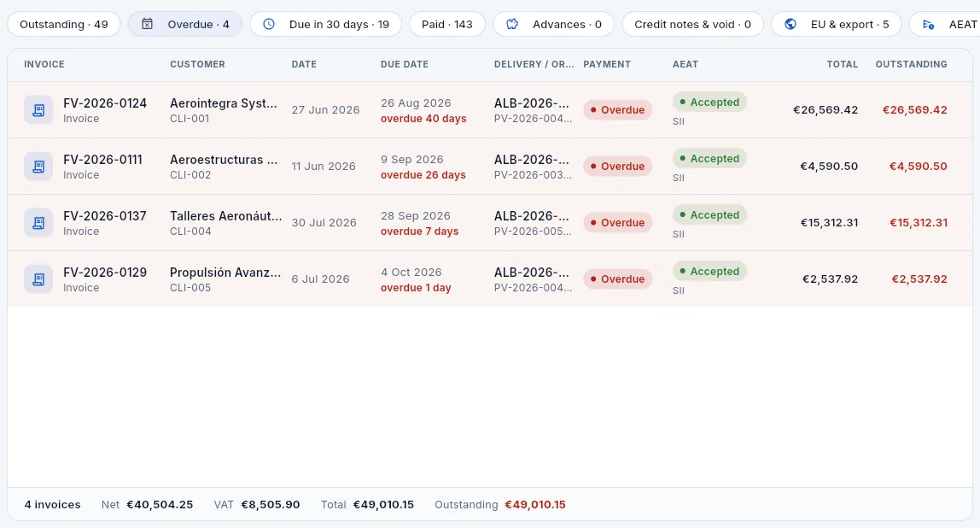Click the Accepted status for FV-2026-0111
Image resolution: width=980 pixels, height=528 pixels.
(709, 158)
